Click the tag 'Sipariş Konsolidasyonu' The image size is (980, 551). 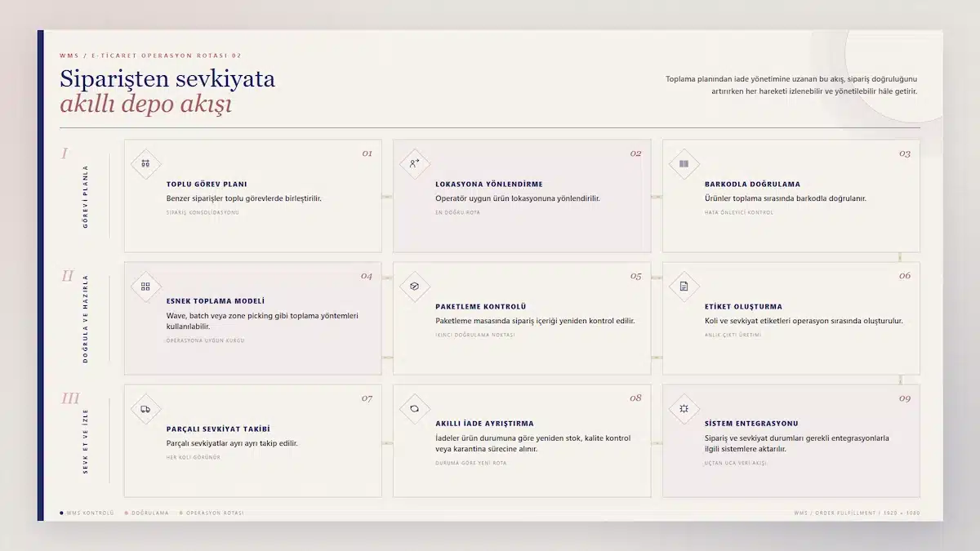point(203,213)
